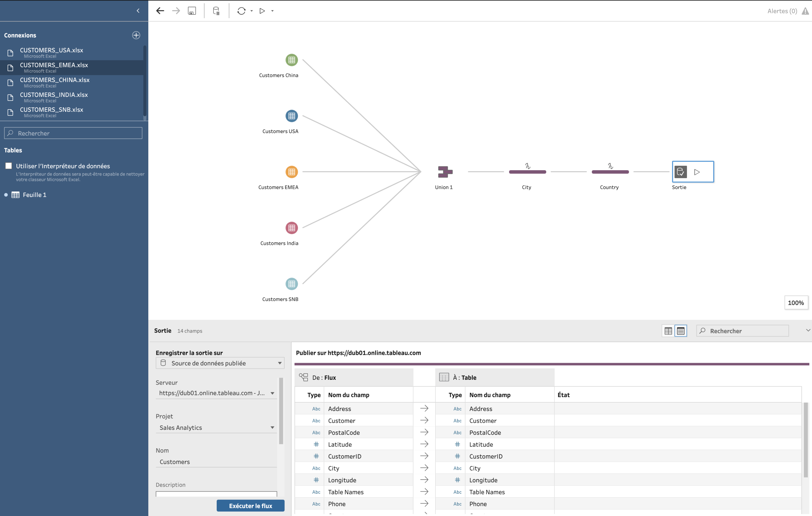The image size is (812, 516).
Task: Open the refresh options dropdown arrow
Action: (252, 11)
